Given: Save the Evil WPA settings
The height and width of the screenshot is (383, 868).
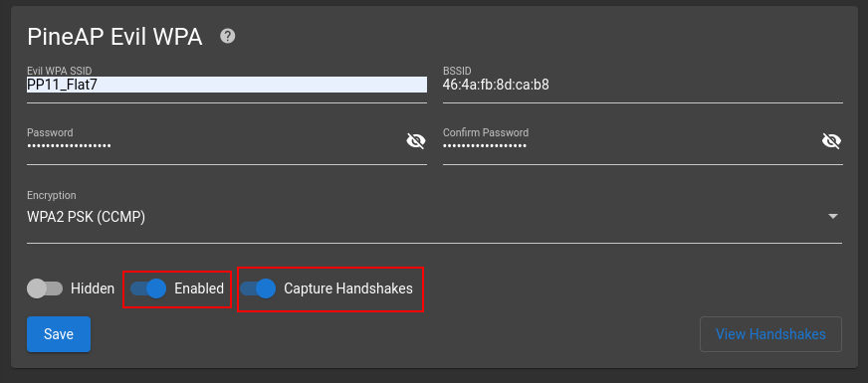Looking at the screenshot, I should point(59,334).
